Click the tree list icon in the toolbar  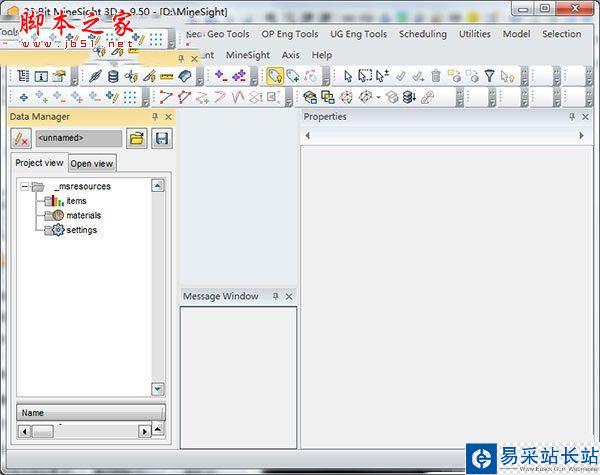click(x=23, y=76)
